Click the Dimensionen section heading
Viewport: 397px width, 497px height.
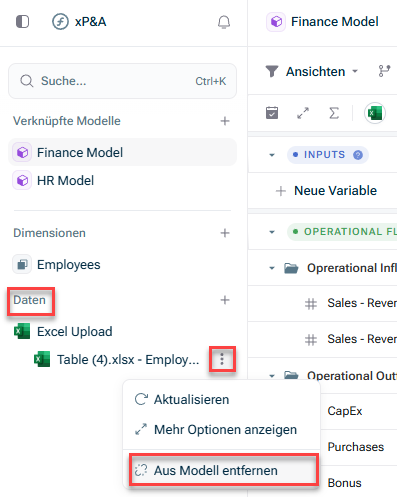coord(49,233)
